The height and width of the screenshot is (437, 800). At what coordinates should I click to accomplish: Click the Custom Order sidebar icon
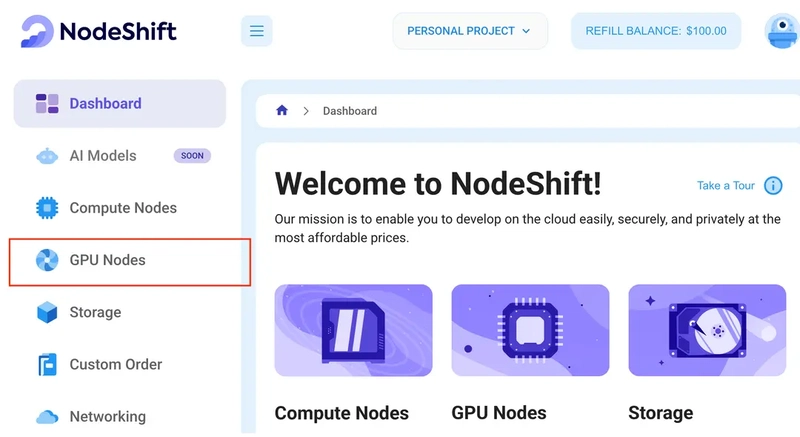[x=47, y=364]
